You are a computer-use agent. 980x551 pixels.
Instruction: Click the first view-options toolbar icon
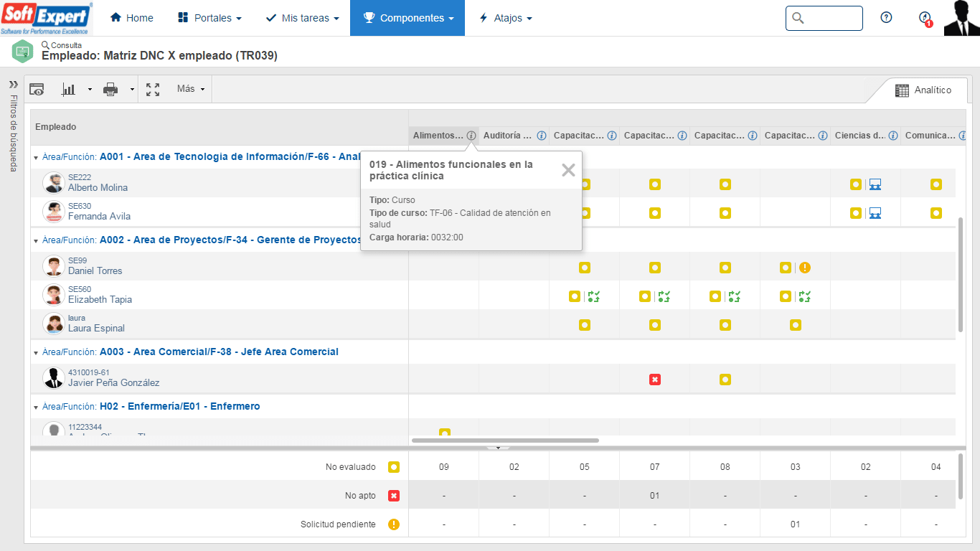(37, 90)
